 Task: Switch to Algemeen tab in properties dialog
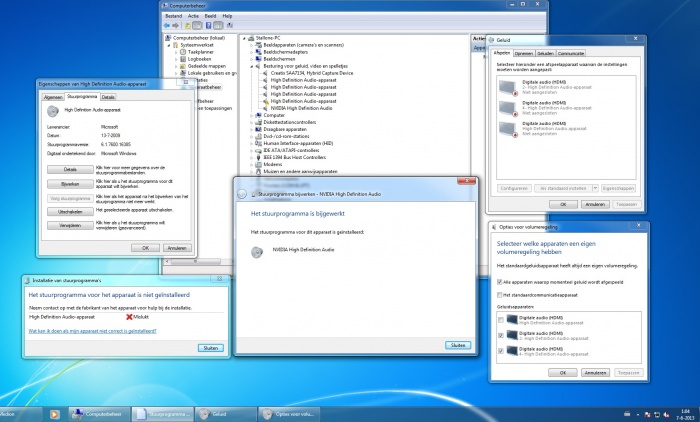point(53,97)
